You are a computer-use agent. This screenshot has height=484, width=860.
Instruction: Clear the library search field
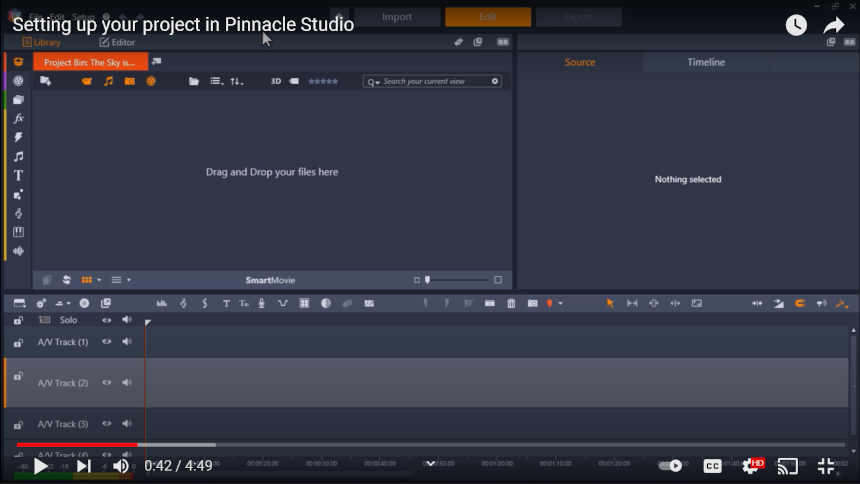[x=495, y=81]
